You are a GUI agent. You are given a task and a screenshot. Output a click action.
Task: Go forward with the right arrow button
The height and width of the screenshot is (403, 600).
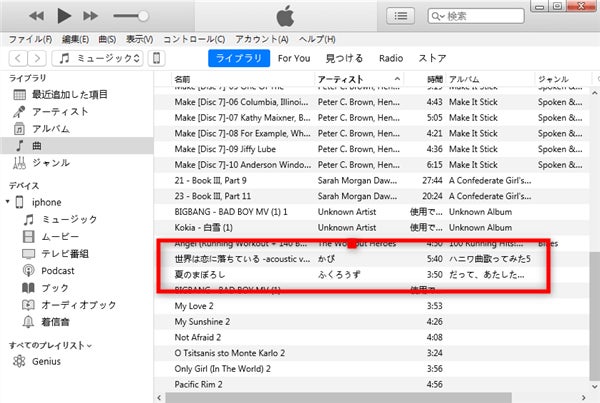(37, 59)
